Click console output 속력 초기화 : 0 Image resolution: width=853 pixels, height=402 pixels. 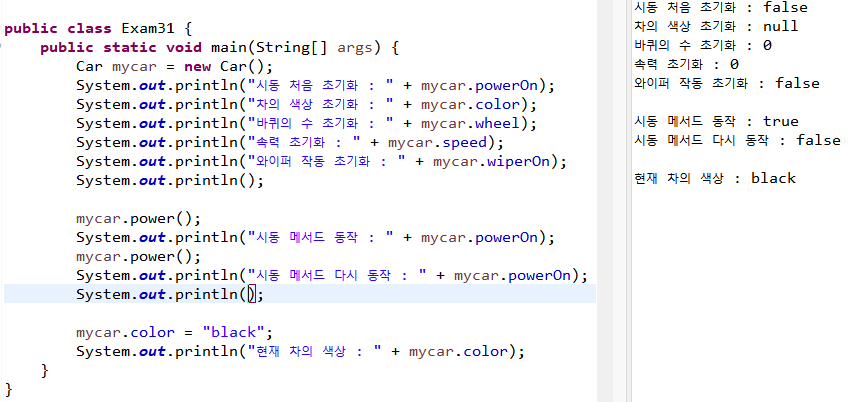[687, 64]
